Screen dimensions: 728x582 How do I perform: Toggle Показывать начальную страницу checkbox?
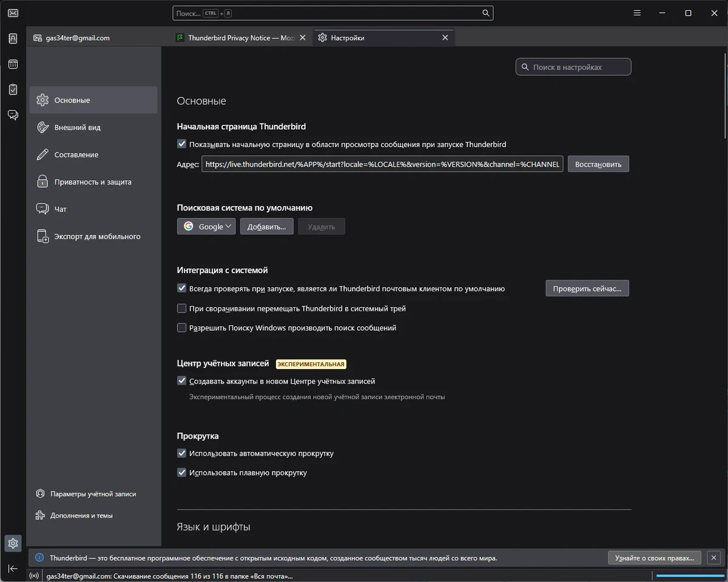(x=181, y=144)
